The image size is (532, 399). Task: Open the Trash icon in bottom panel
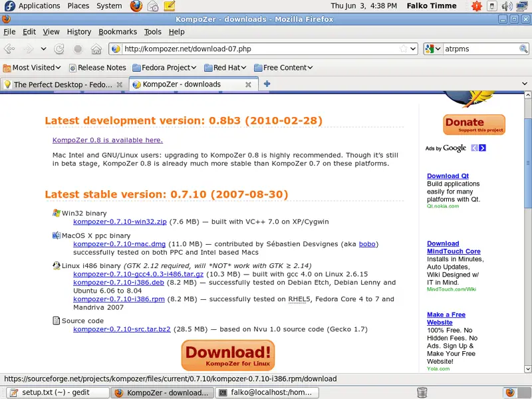click(422, 392)
